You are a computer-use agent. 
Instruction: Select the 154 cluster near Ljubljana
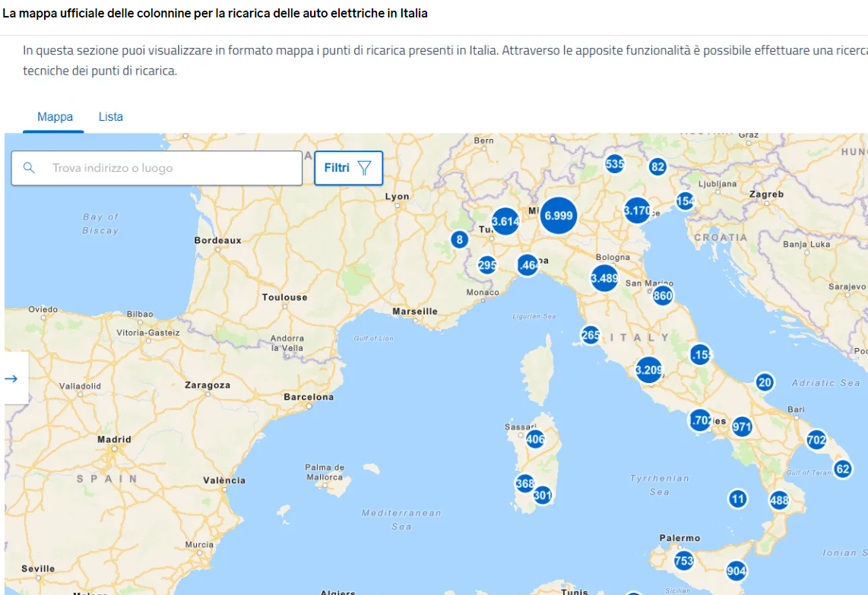[x=686, y=201]
